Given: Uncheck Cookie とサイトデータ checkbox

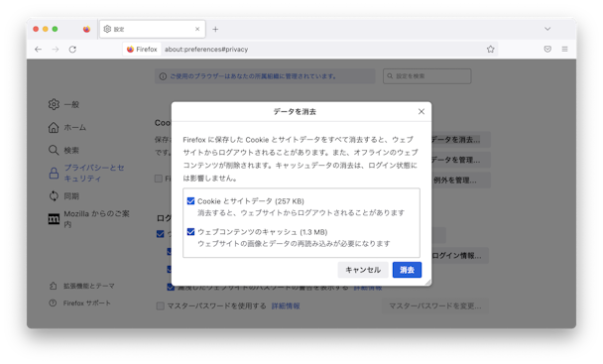Looking at the screenshot, I should (190, 201).
